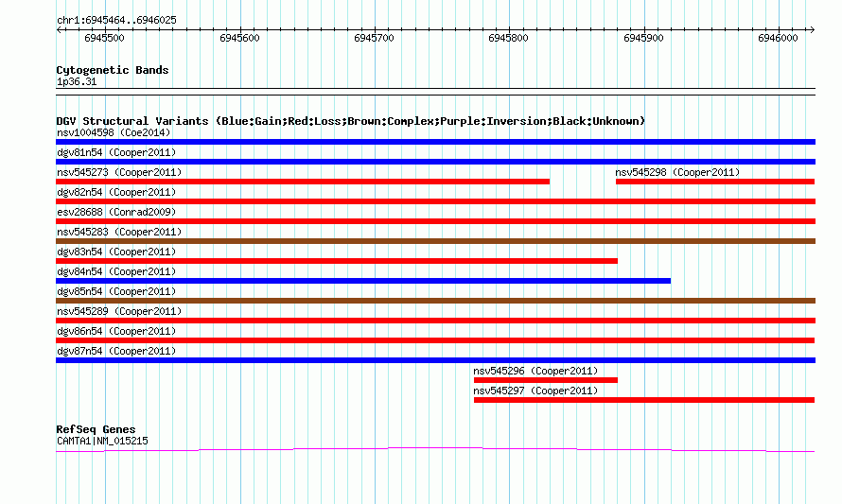The width and height of the screenshot is (842, 504).
Task: Click the nsv545296 (Cooper2011) label
Action: click(x=535, y=371)
